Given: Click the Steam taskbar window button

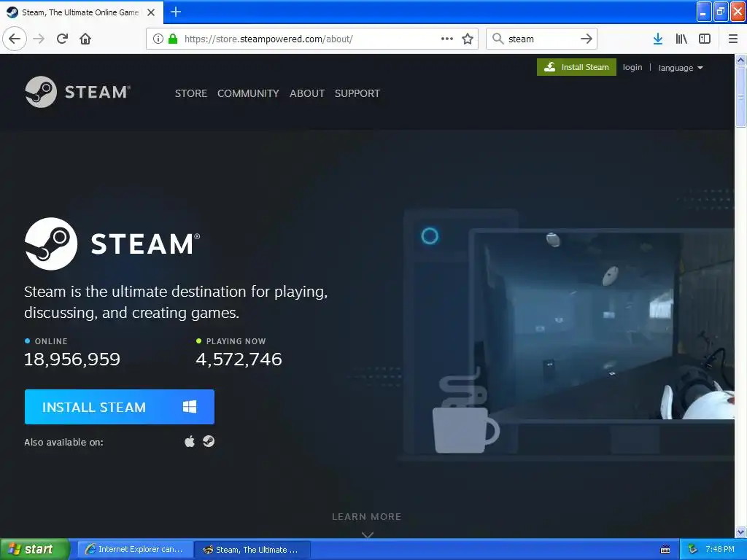Looking at the screenshot, I should (x=252, y=549).
